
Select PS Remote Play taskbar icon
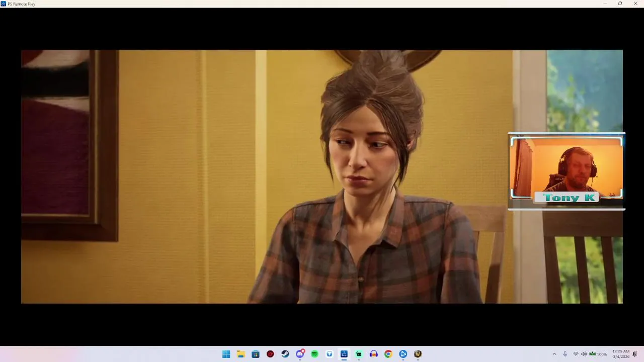click(x=344, y=354)
